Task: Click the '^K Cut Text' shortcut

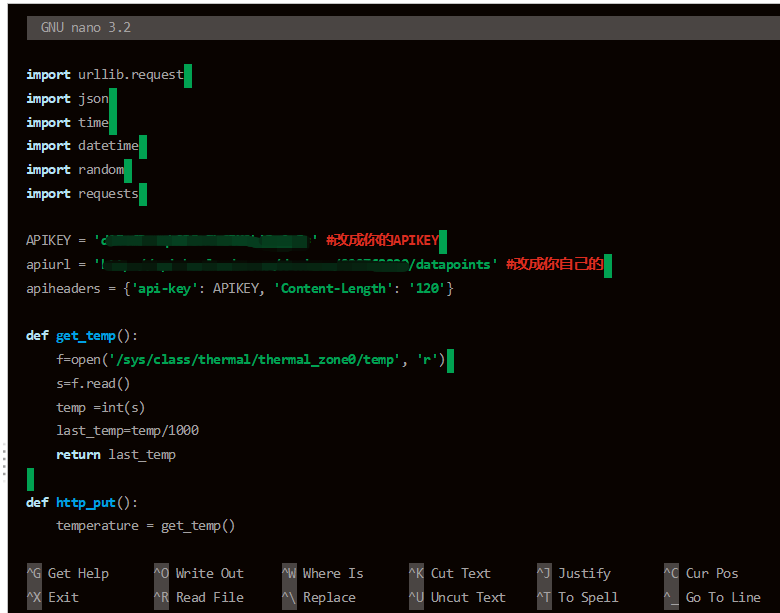Action: click(x=450, y=574)
